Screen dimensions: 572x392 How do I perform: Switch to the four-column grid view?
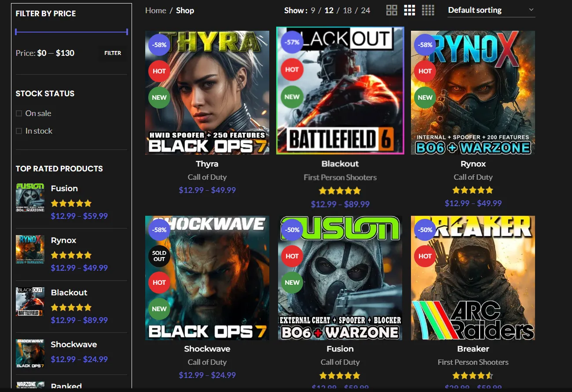(428, 10)
